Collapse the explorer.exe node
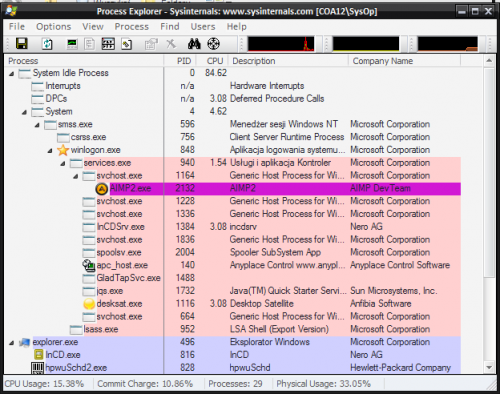This screenshot has height=394, width=500. click(x=12, y=343)
